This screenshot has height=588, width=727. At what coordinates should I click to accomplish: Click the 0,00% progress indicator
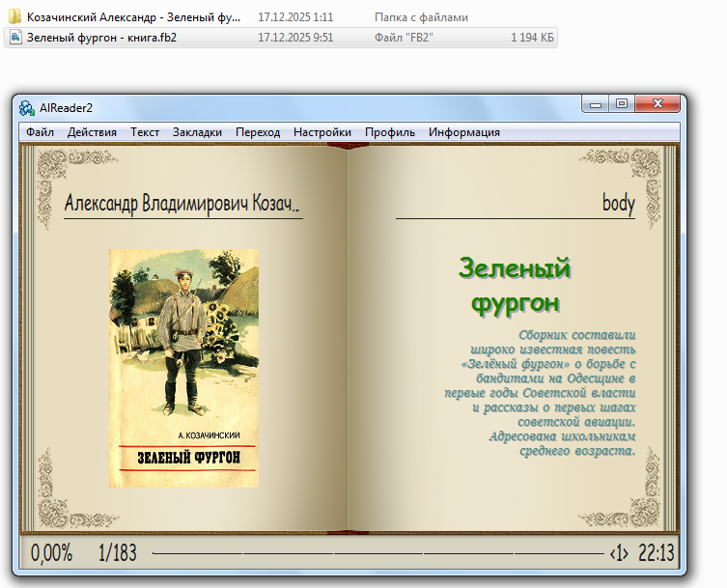[51, 552]
